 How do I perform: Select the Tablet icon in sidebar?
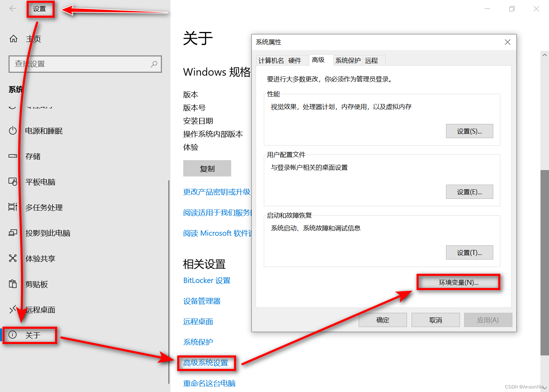[x=13, y=182]
